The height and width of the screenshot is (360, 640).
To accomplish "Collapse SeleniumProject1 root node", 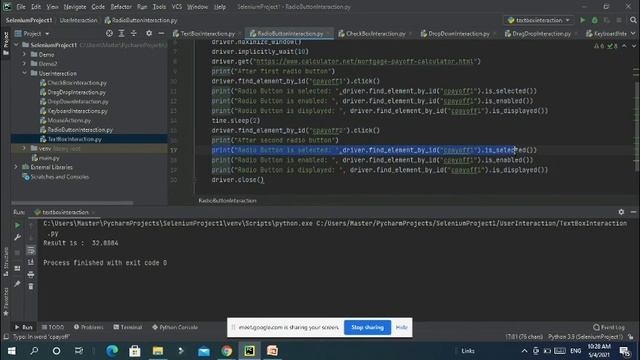I will point(17,45).
